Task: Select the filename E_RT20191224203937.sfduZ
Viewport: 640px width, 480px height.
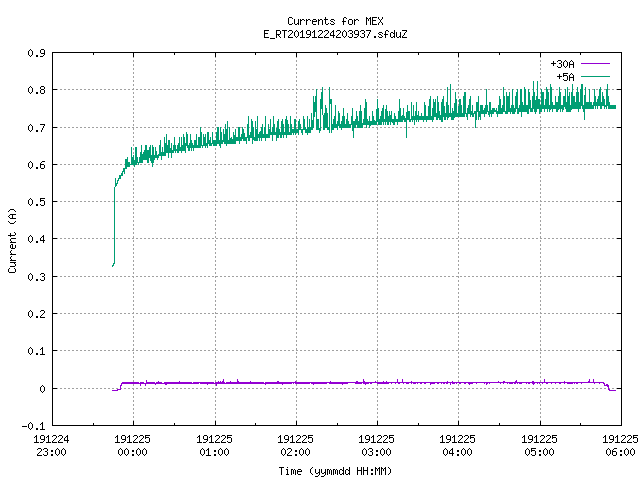Action: [x=335, y=34]
